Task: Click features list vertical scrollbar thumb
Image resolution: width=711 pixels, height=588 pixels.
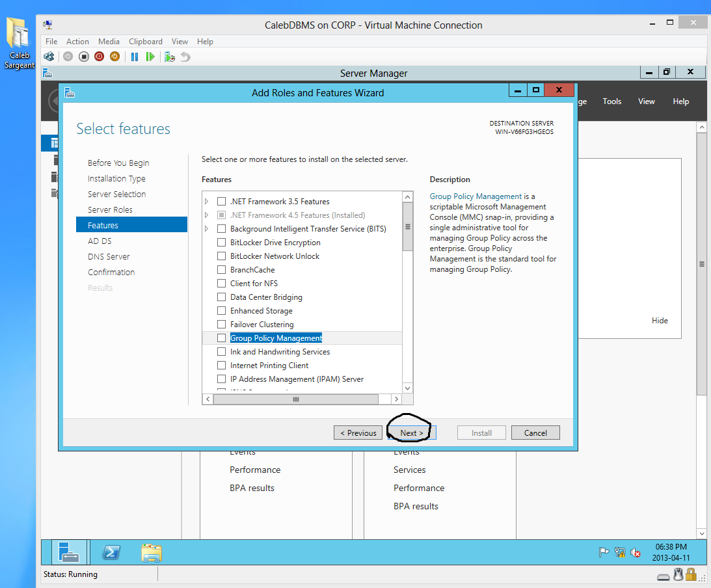Action: (407, 226)
